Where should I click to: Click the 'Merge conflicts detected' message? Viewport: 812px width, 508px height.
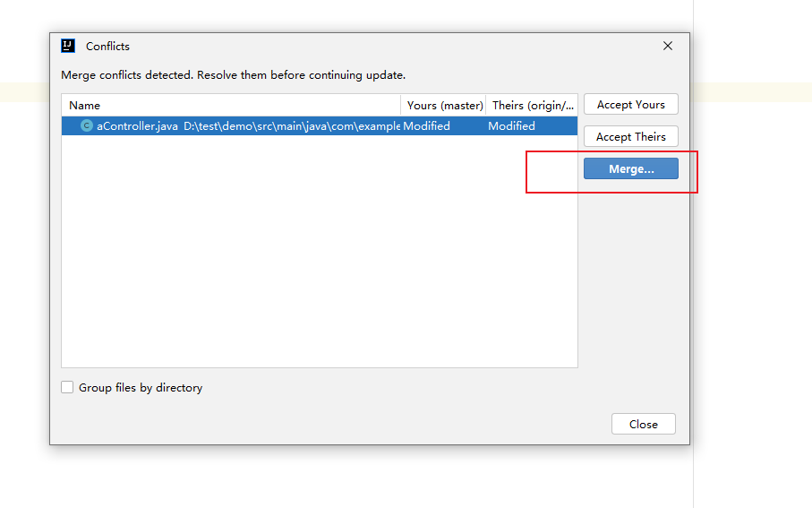[x=233, y=75]
